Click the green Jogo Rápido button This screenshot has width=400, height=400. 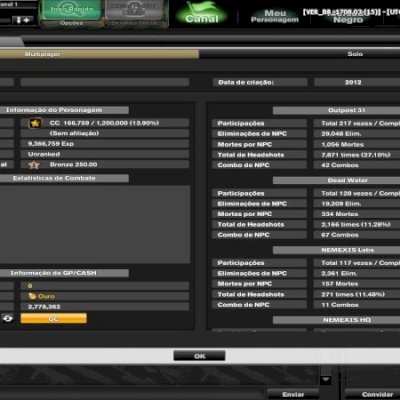point(71,10)
